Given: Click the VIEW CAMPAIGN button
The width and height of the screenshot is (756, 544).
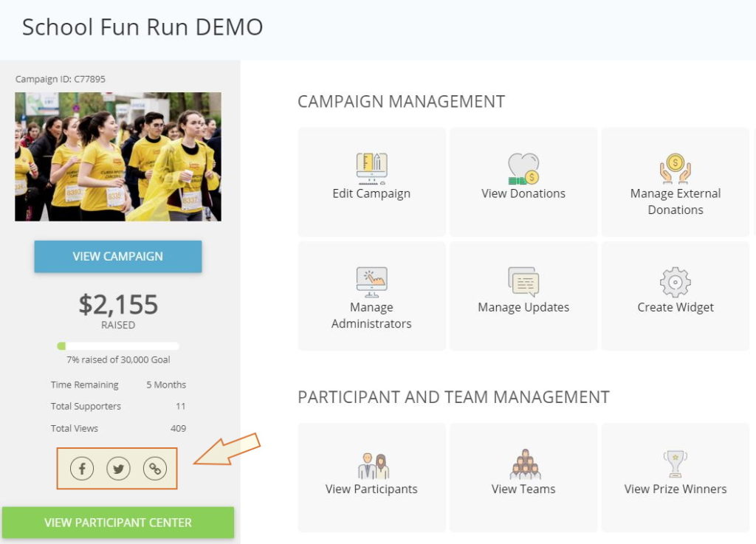Looking at the screenshot, I should coord(117,256).
